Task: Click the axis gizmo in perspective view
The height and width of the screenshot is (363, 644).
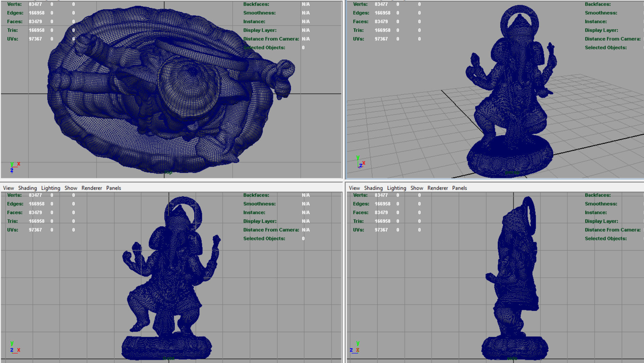Action: point(361,162)
